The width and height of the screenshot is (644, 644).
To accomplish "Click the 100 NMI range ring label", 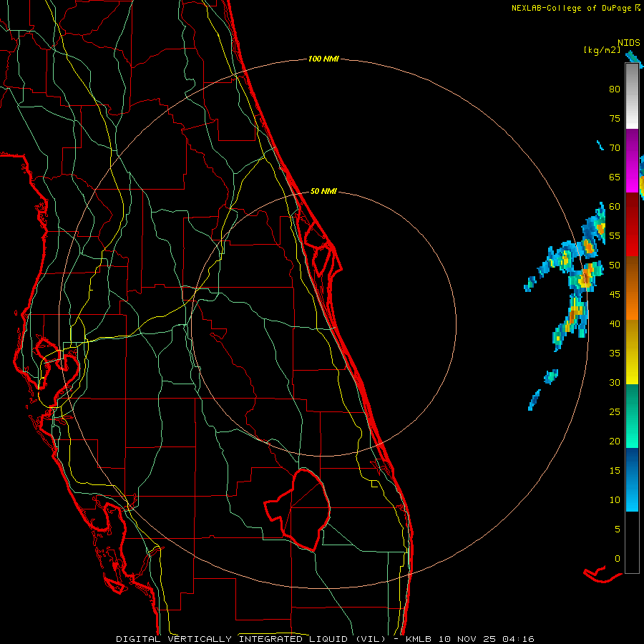I will (x=323, y=59).
